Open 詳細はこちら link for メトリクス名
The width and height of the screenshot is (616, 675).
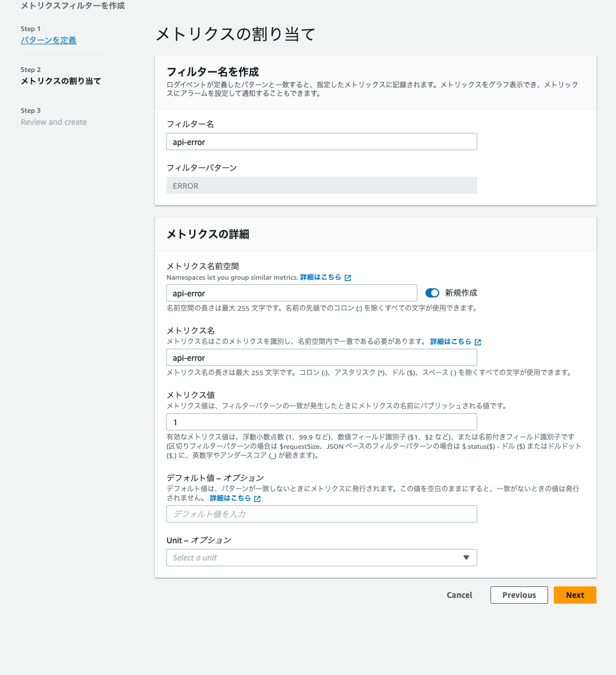[451, 341]
